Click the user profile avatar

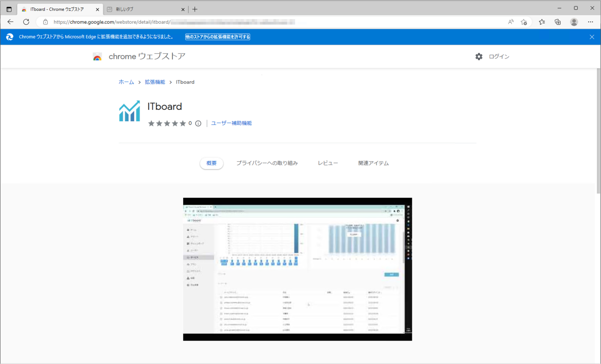point(574,22)
